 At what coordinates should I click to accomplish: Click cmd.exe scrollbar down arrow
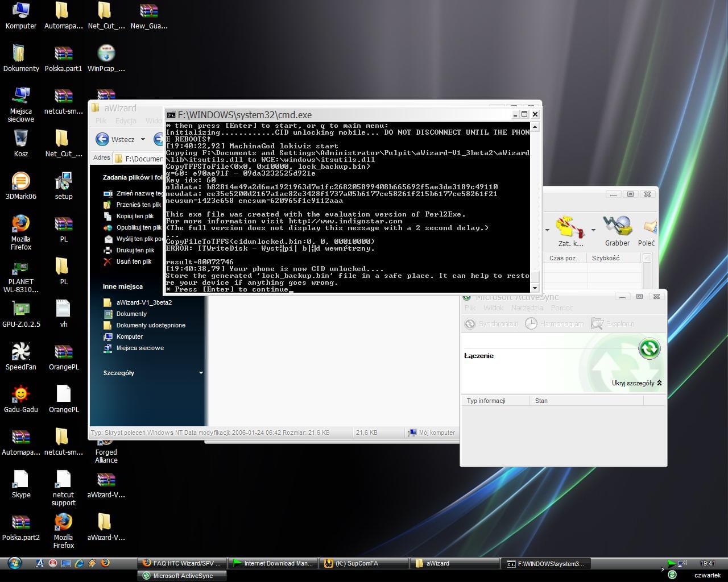tap(534, 288)
